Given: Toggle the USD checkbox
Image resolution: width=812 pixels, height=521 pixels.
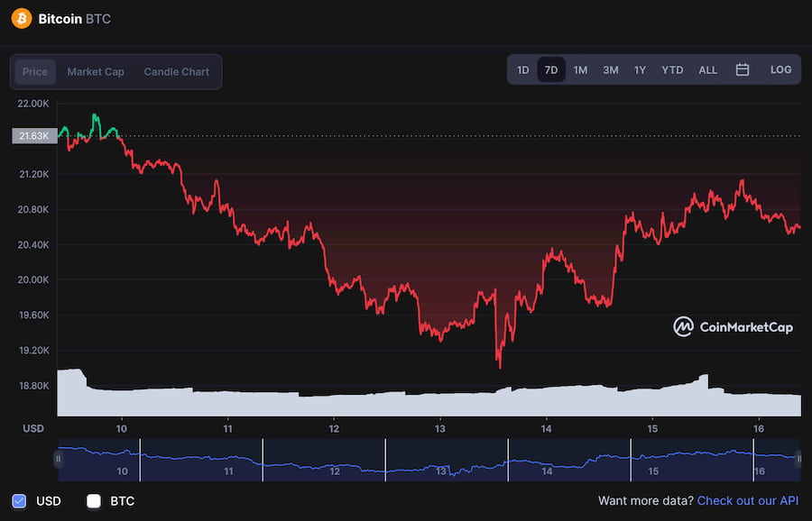Looking at the screenshot, I should coord(19,500).
